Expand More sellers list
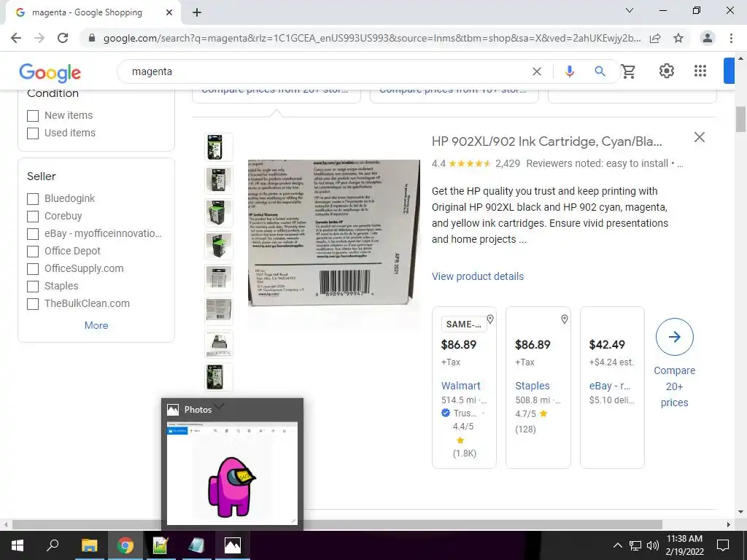Screen dimensions: 747x560 pyautogui.click(x=96, y=325)
